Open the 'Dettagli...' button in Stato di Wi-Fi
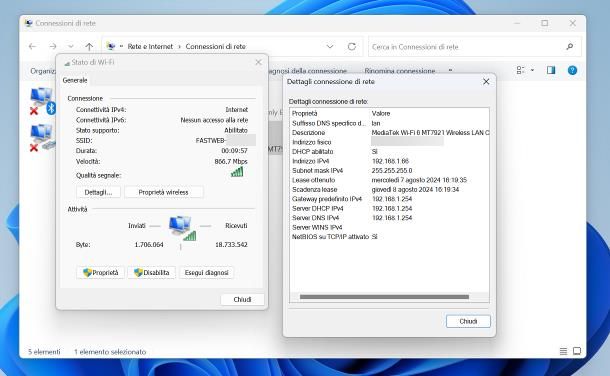Screen dimensions: 610x376 tap(98, 192)
